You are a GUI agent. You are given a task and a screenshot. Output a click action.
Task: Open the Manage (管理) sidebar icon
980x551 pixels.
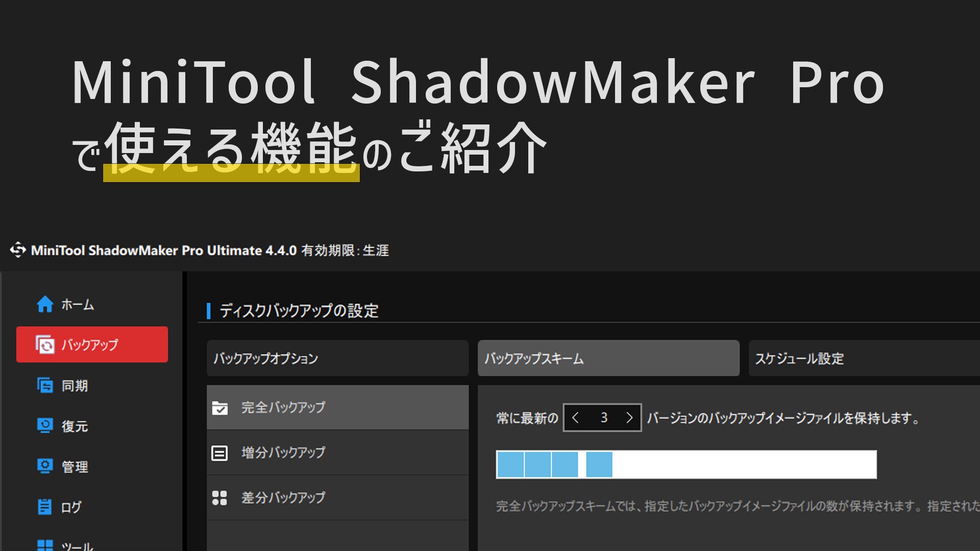tap(45, 466)
